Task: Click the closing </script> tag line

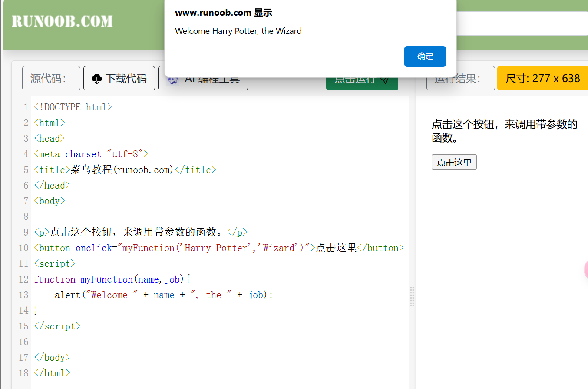Action: click(x=57, y=326)
